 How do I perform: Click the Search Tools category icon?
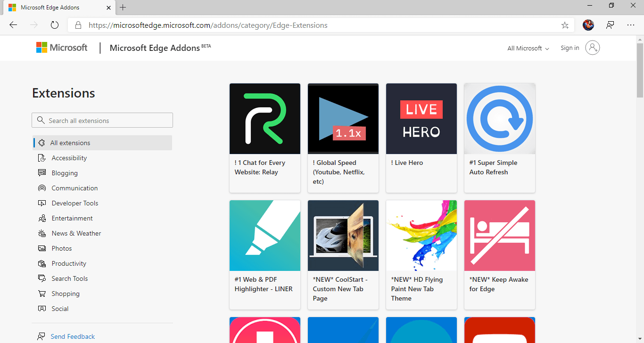coord(42,278)
